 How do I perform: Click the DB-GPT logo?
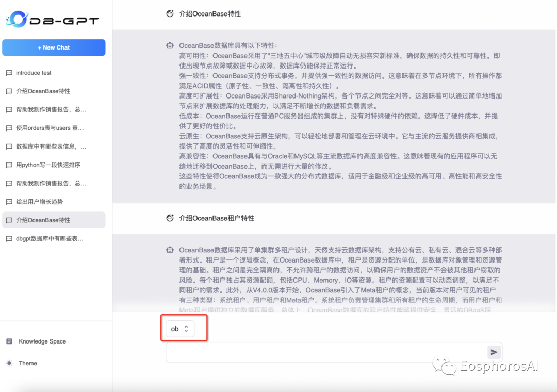[53, 19]
